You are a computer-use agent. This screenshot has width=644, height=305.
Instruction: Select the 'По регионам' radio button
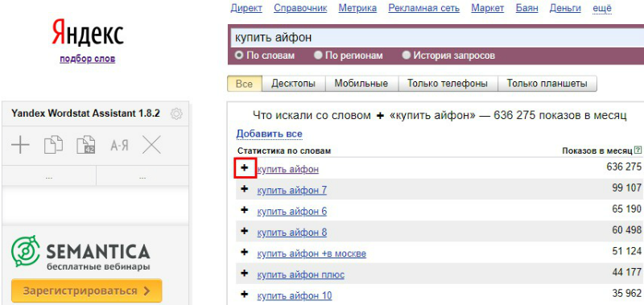318,55
